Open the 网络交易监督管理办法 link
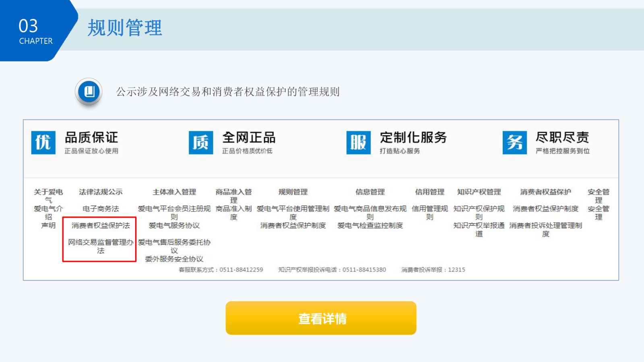644x362 pixels. pos(101,246)
